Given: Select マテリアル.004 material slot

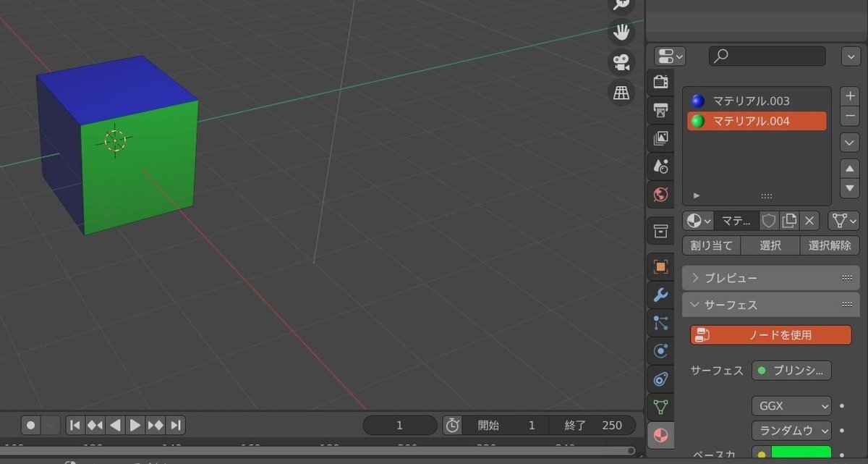Looking at the screenshot, I should (757, 121).
